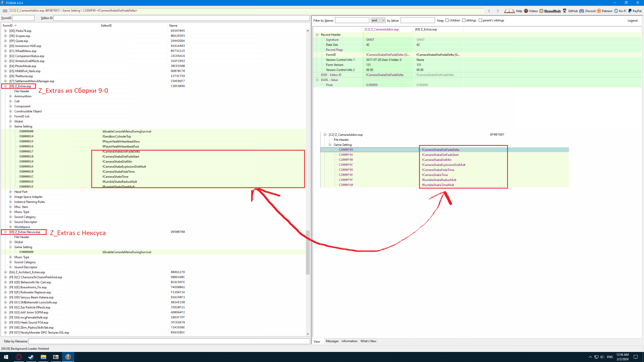Open the Discord link
Image resolution: width=644 pixels, height=362 pixels.
pyautogui.click(x=590, y=11)
